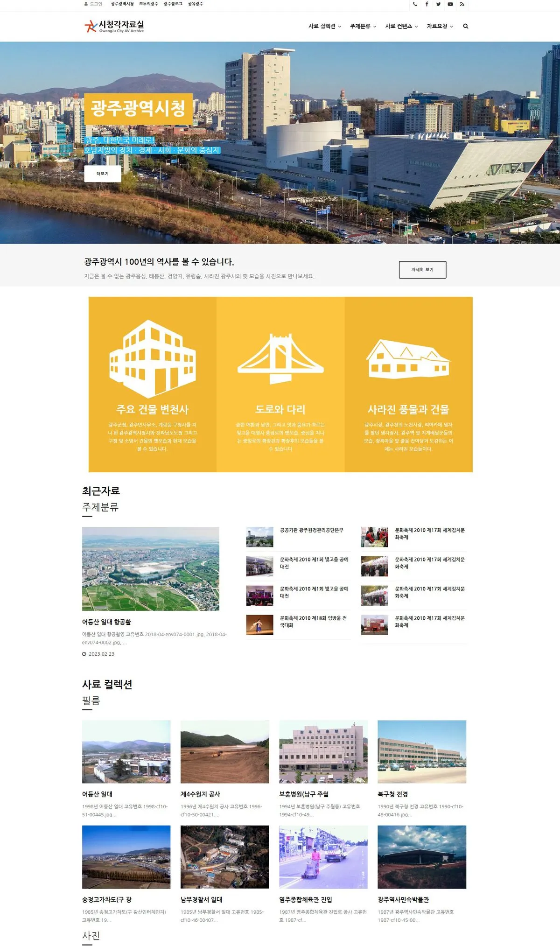Click the 광주역사민속박물관 title
This screenshot has width=560, height=946.
pyautogui.click(x=404, y=900)
